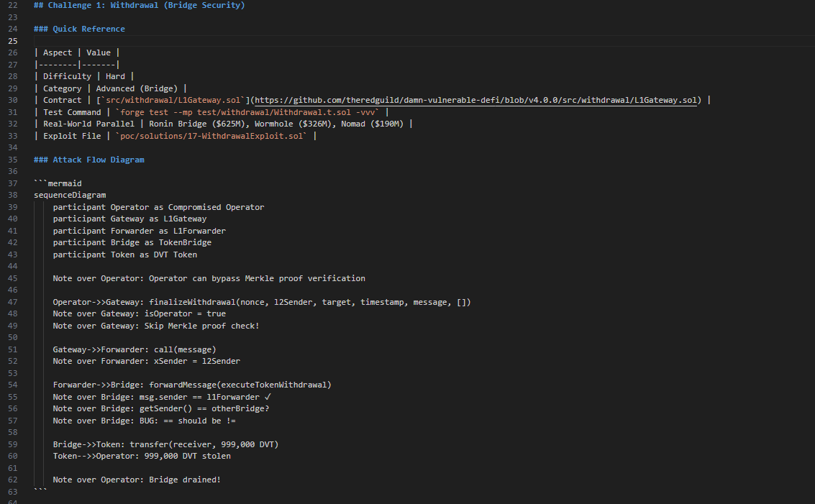Click "Bridge->>Token: transfer(receiver, 999,000 DVT)" line
This screenshot has width=815, height=504.
(x=166, y=445)
